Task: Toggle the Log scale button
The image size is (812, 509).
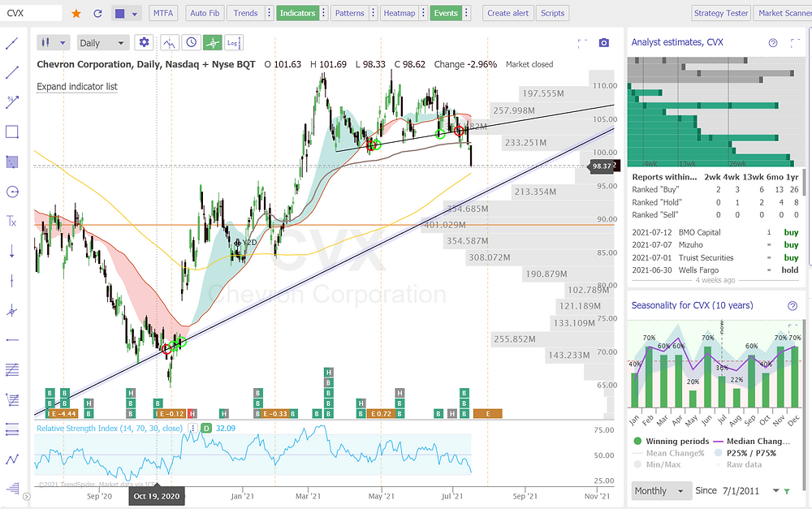Action: (233, 42)
